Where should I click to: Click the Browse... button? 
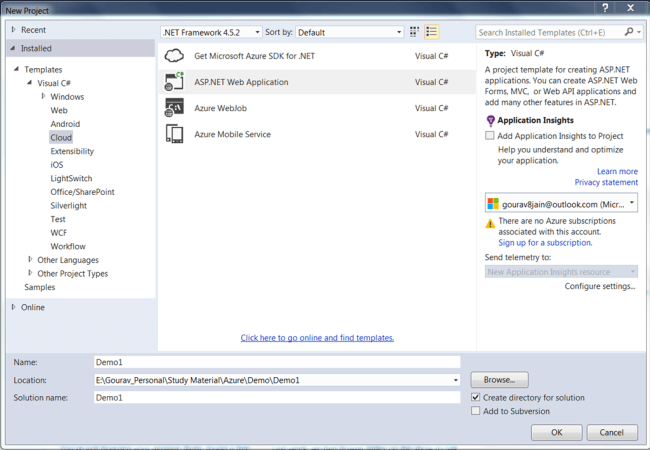click(500, 380)
